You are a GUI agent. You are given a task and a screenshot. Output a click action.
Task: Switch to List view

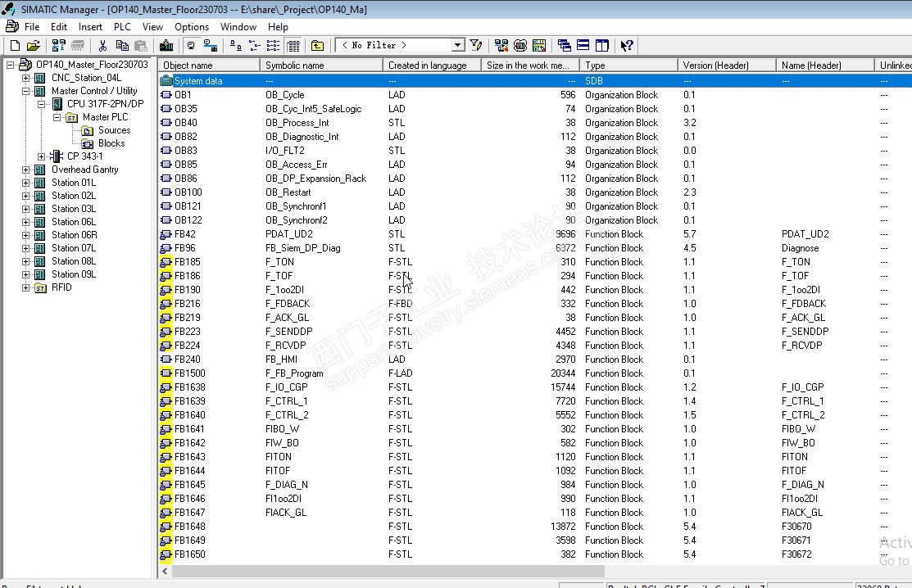[273, 45]
